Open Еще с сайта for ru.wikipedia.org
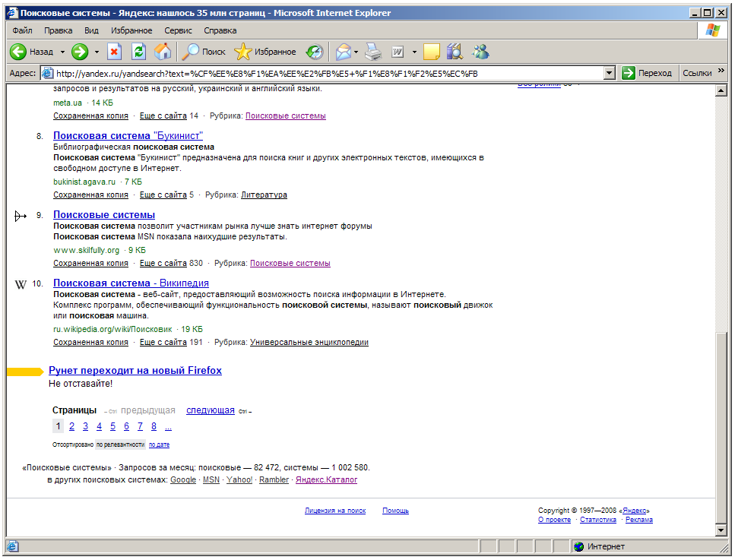Viewport: 735px width, 560px height. 163,343
